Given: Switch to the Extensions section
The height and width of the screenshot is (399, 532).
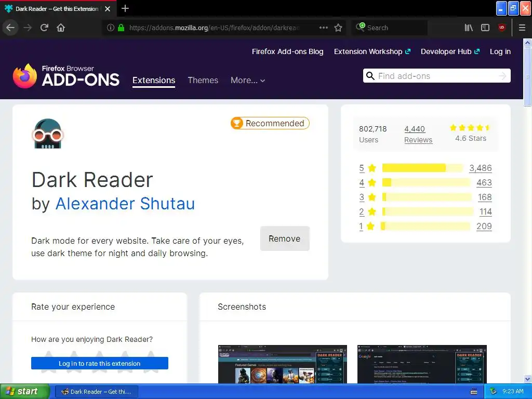Looking at the screenshot, I should pos(154,81).
